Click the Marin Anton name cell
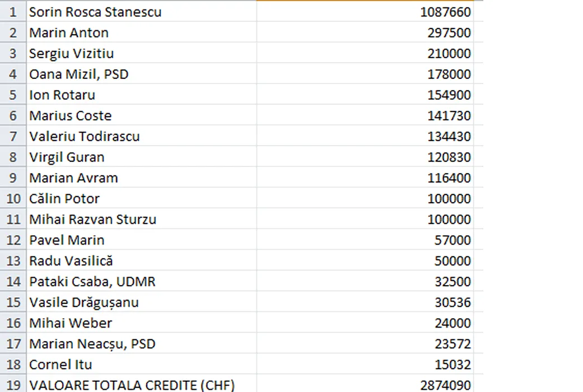The height and width of the screenshot is (392, 583). point(69,32)
